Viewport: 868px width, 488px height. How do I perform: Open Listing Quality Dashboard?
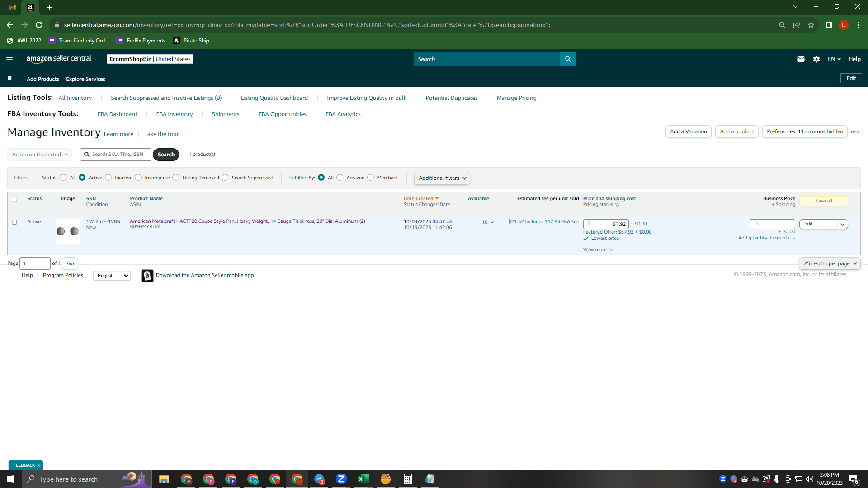click(274, 98)
